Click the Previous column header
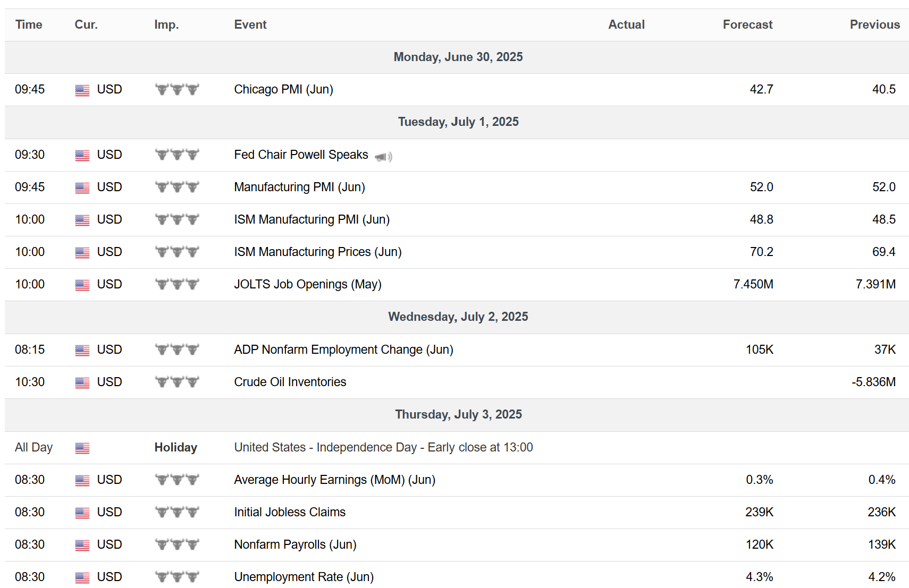 874,24
